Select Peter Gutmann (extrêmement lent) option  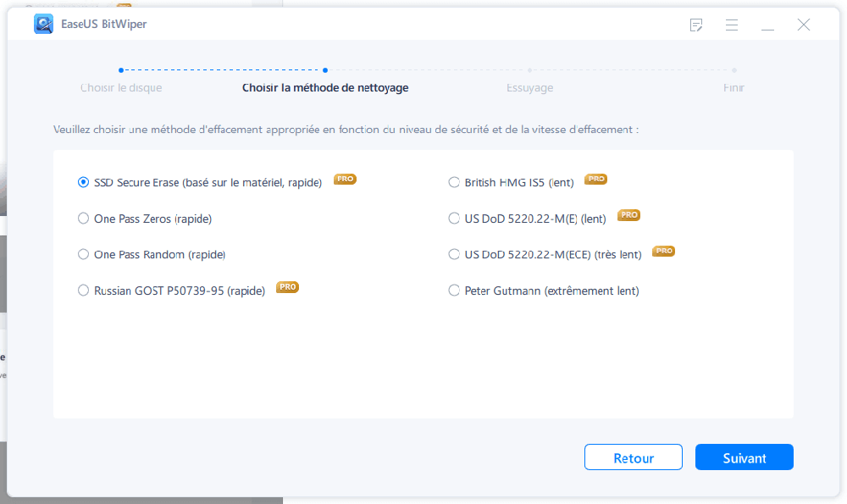click(454, 291)
